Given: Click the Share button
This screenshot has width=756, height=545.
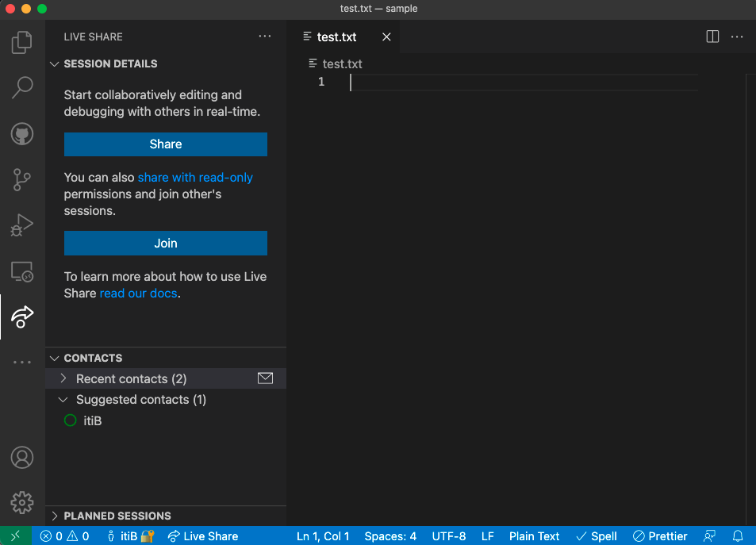Looking at the screenshot, I should 165,144.
